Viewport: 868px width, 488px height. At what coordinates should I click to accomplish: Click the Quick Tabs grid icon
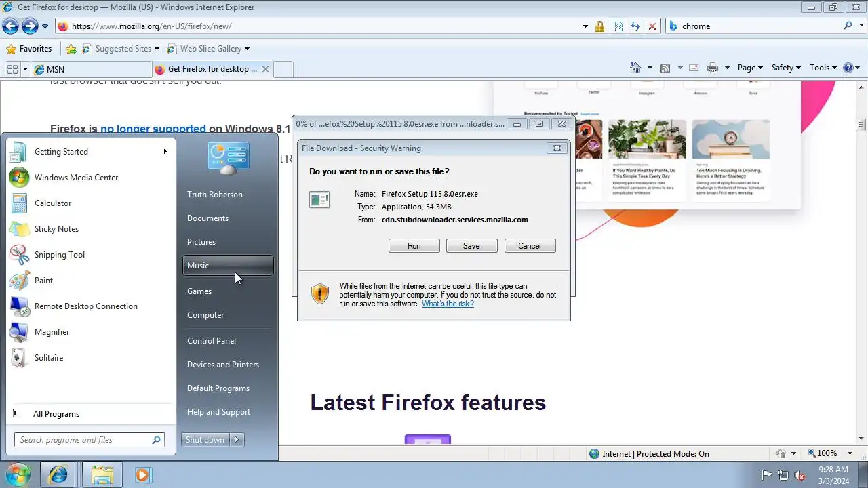[12, 69]
